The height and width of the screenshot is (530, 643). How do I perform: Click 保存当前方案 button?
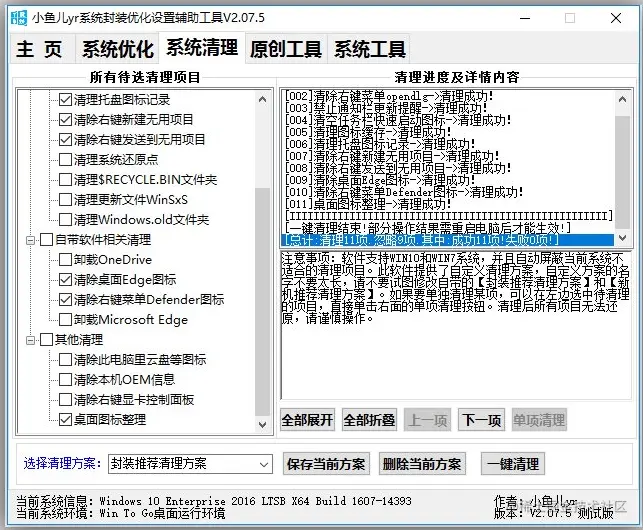[326, 464]
